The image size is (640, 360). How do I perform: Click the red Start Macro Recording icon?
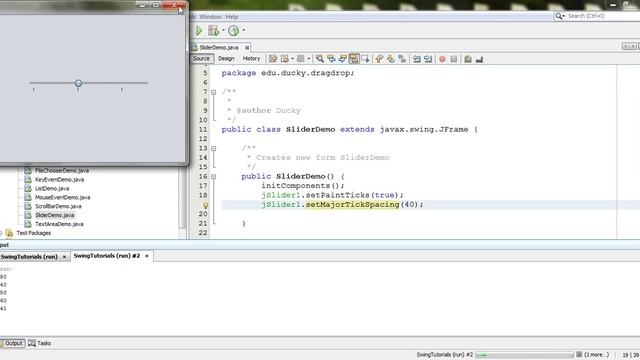[x=442, y=59]
